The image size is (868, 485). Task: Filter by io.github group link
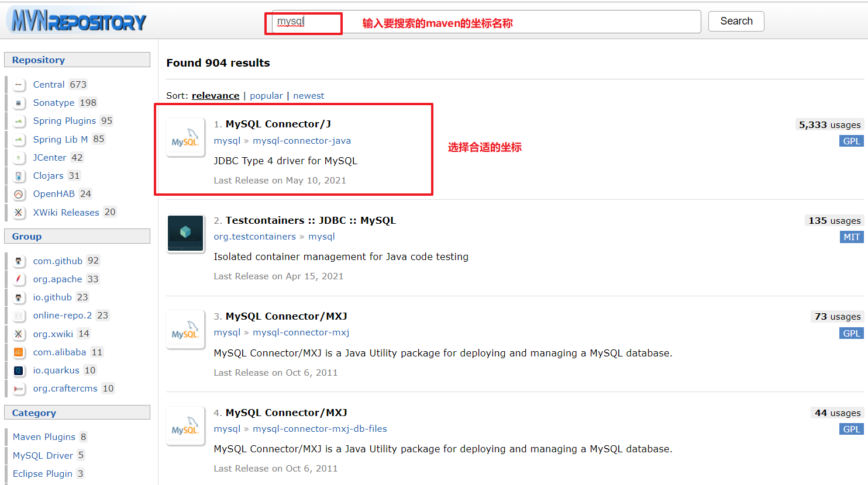(x=52, y=297)
